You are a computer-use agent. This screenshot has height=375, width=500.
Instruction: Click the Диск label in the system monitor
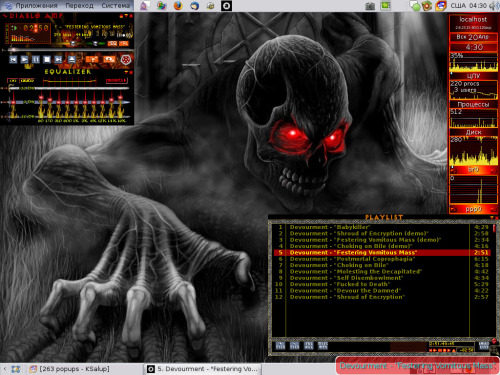(473, 132)
